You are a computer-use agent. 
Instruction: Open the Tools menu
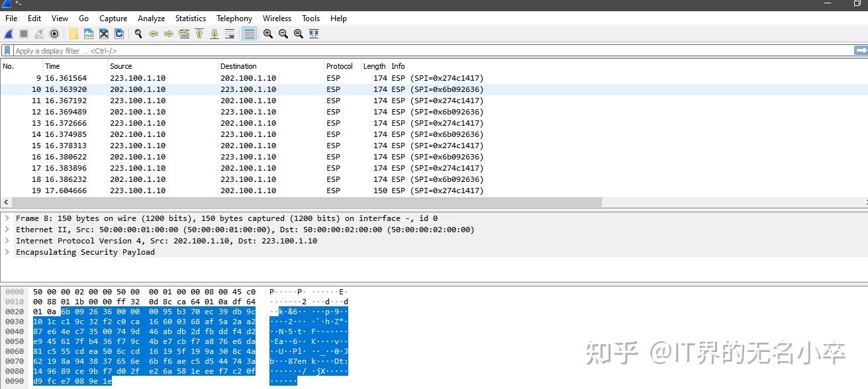click(x=311, y=19)
